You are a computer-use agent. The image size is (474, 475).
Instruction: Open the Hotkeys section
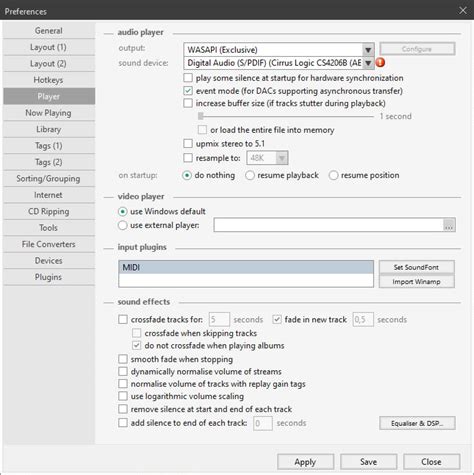coord(49,80)
